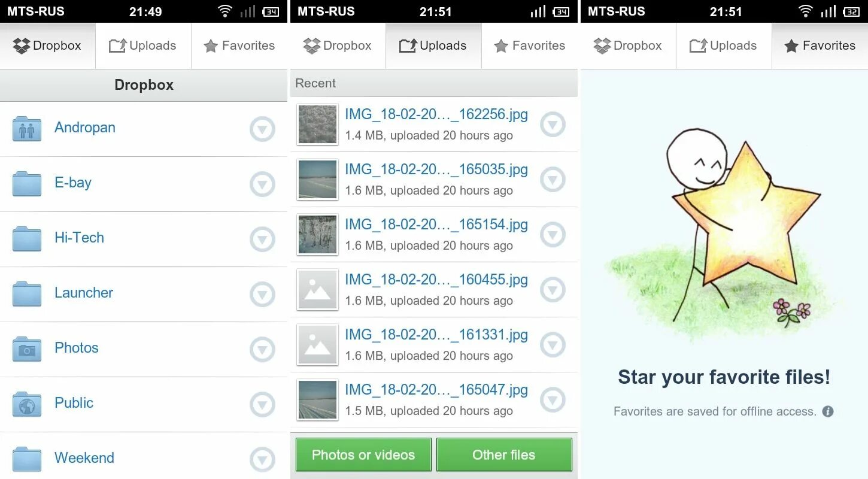
Task: Tap the Photos or videos button
Action: click(363, 455)
